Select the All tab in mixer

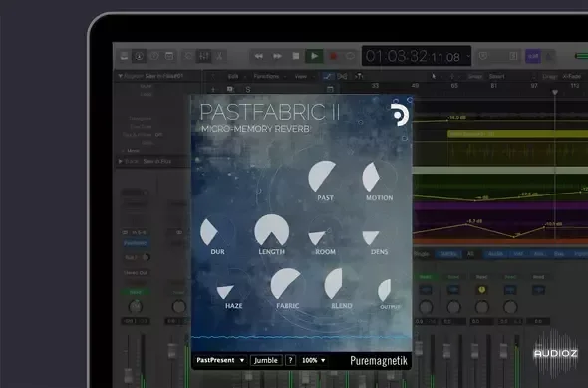pos(470,254)
